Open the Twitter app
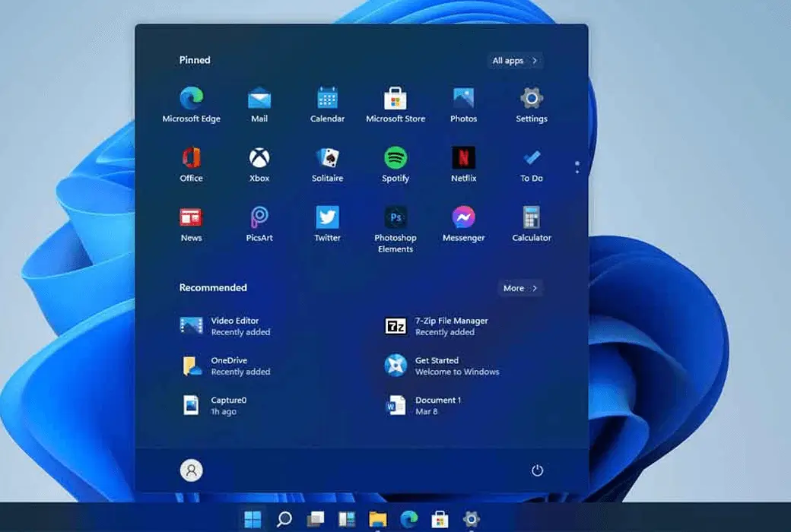The height and width of the screenshot is (532, 791). click(x=327, y=224)
